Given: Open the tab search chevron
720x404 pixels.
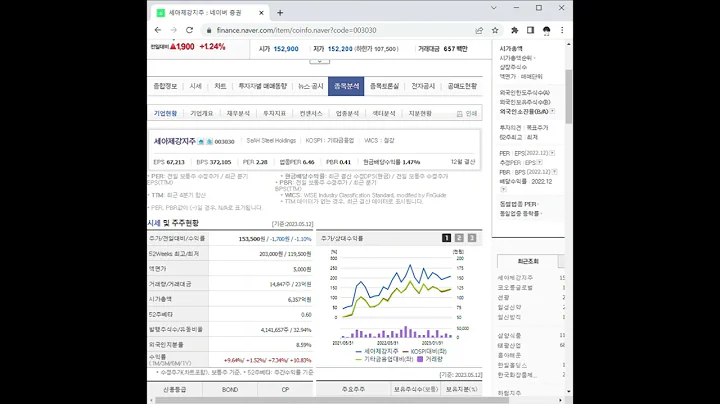Looking at the screenshot, I should point(494,8).
